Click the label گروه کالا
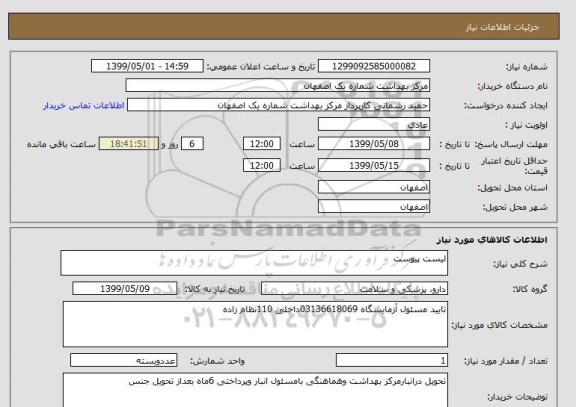 click(x=530, y=289)
